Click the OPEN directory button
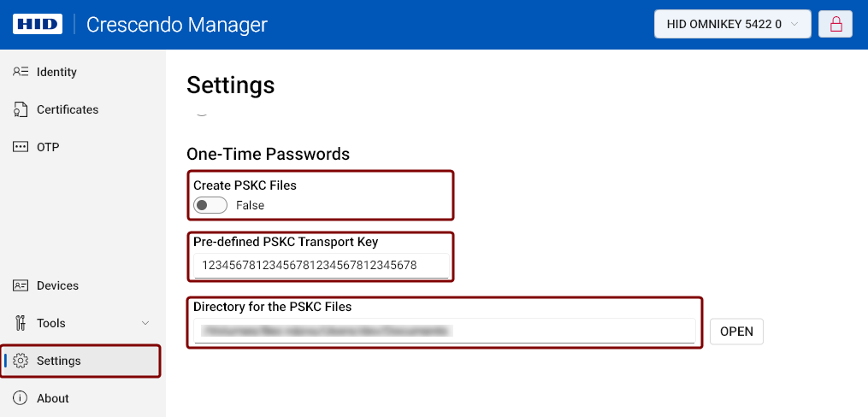Viewport: 868px width, 417px height. pos(736,332)
